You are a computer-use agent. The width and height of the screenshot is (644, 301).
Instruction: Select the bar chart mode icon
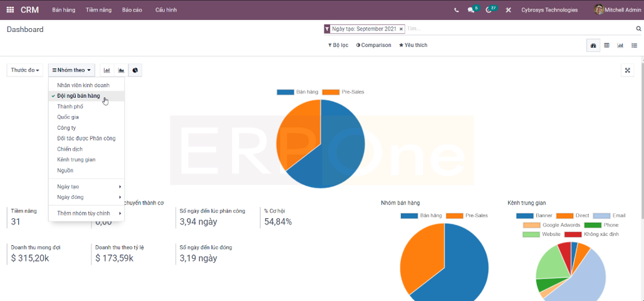[x=107, y=70]
